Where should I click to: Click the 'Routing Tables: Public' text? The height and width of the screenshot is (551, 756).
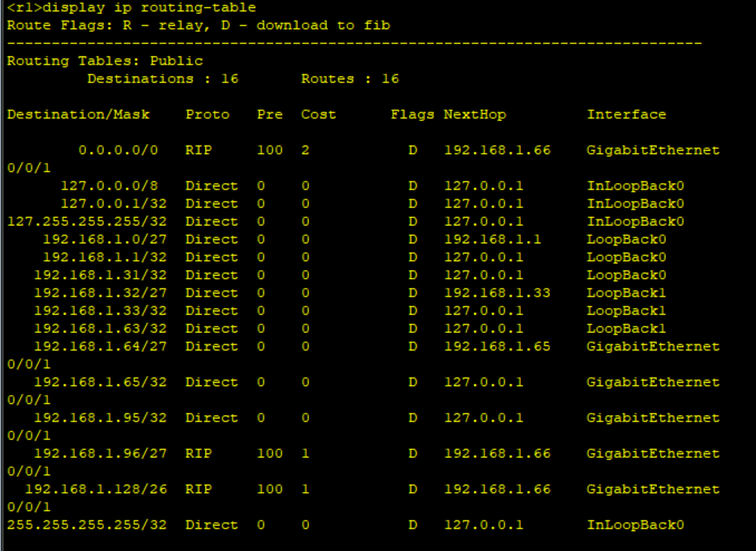105,61
